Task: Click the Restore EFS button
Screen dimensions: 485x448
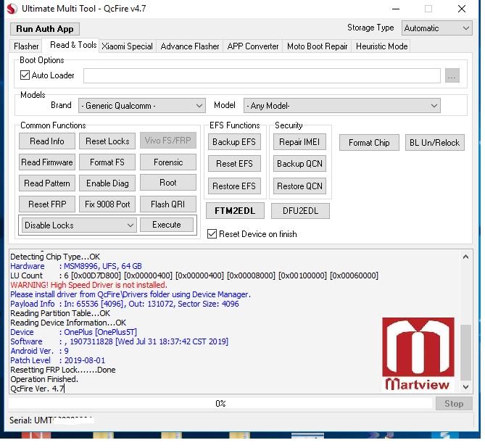Action: (x=234, y=186)
